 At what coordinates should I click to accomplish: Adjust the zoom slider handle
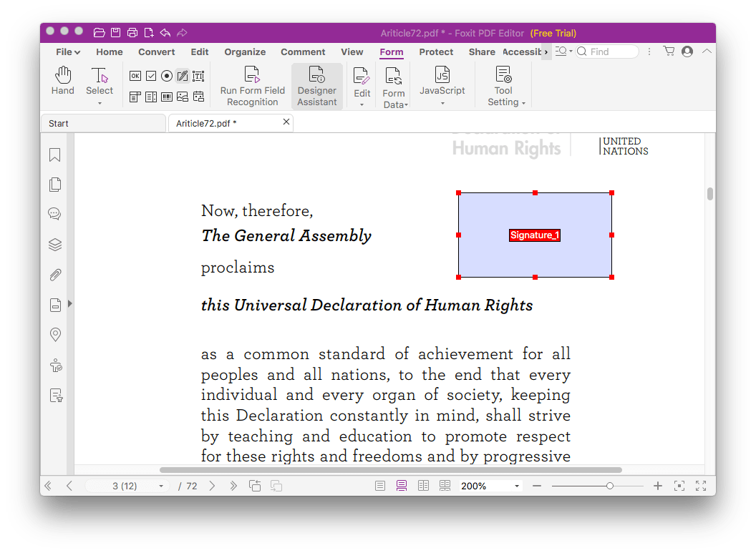609,486
